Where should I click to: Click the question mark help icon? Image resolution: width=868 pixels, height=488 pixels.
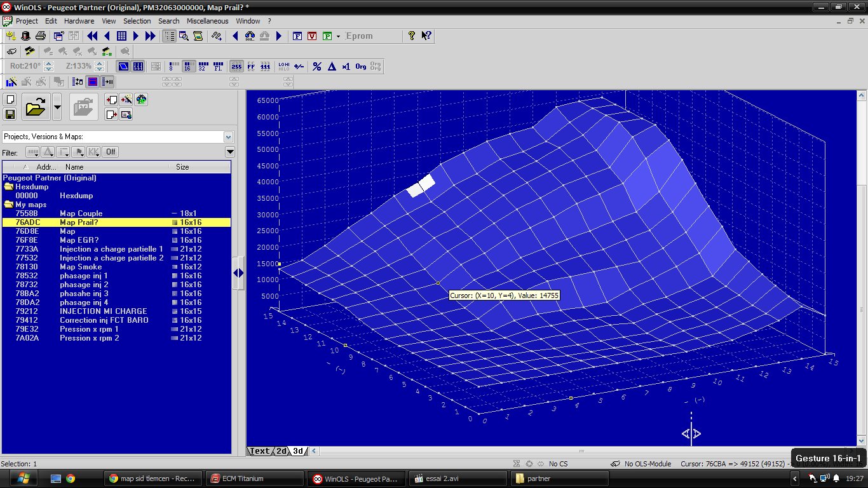(x=412, y=36)
